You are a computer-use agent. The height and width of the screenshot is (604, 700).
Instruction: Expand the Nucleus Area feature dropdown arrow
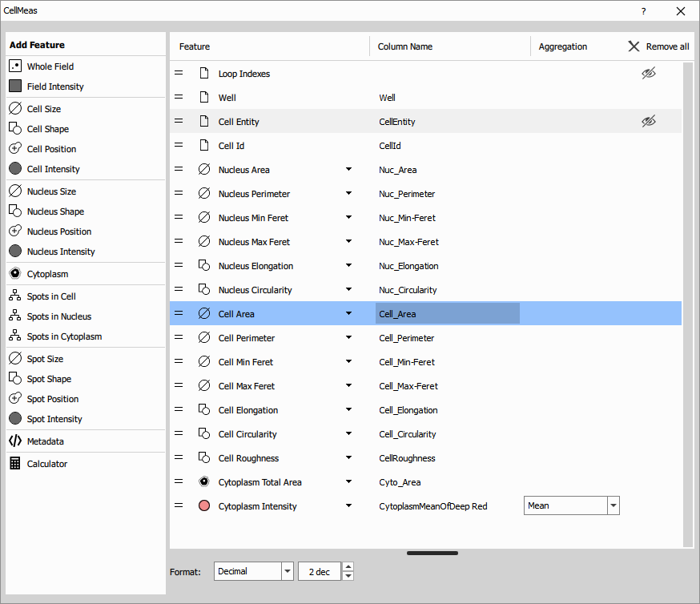coord(348,170)
